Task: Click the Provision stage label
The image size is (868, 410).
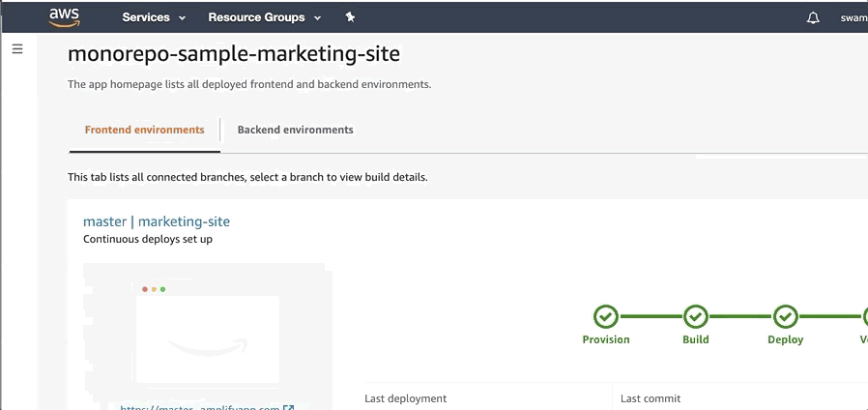Action: tap(606, 339)
